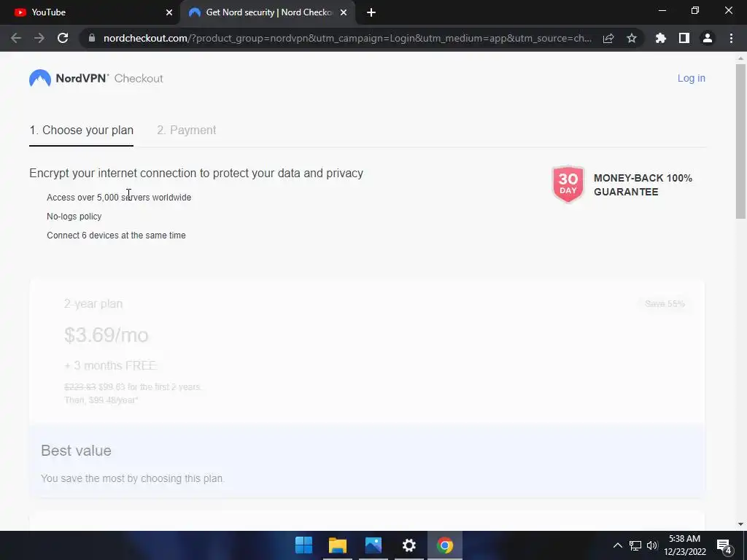Click Access over 5,000 servers worldwide
This screenshot has height=560, width=747.
(119, 197)
